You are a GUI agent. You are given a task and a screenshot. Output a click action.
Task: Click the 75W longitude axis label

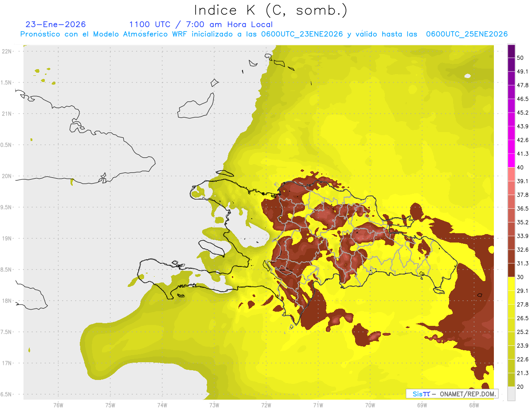tap(110, 405)
